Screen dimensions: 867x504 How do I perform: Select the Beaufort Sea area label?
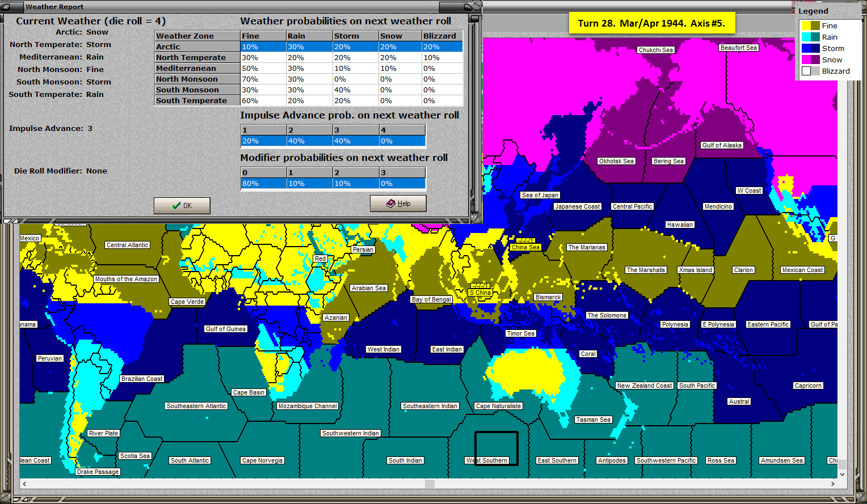pos(739,48)
